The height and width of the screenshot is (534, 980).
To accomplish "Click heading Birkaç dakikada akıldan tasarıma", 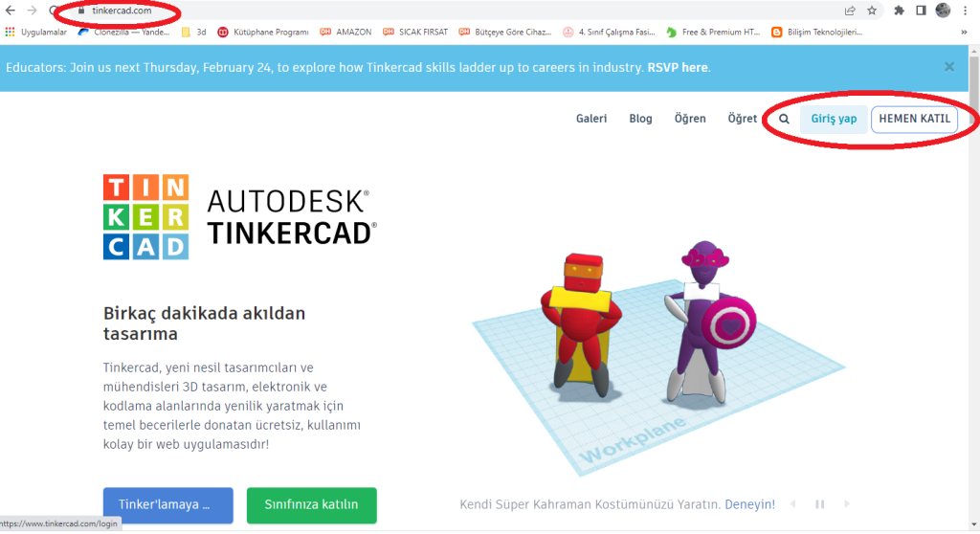I will pyautogui.click(x=205, y=323).
